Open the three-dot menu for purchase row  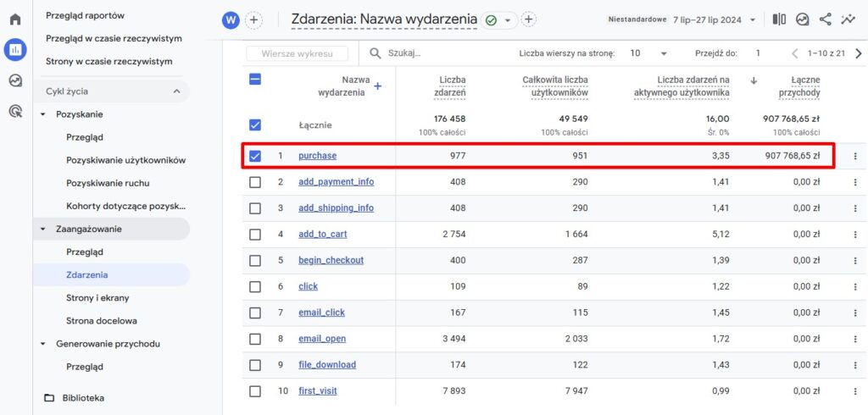[855, 156]
